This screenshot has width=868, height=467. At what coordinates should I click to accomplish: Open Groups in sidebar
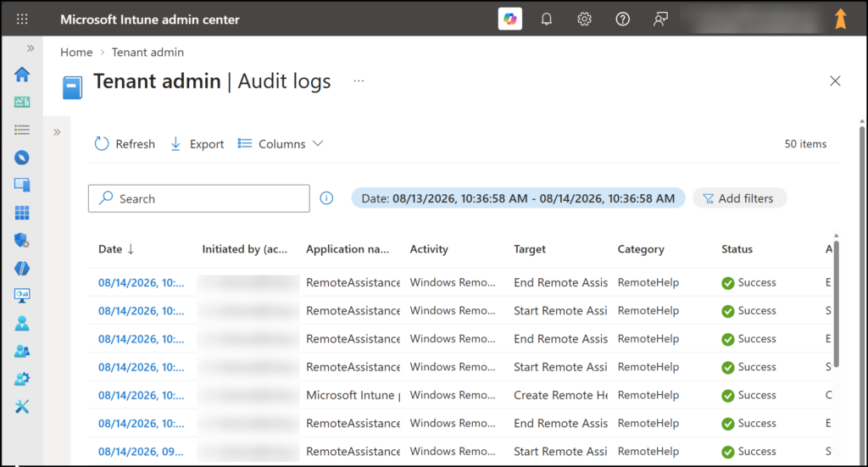(22, 351)
